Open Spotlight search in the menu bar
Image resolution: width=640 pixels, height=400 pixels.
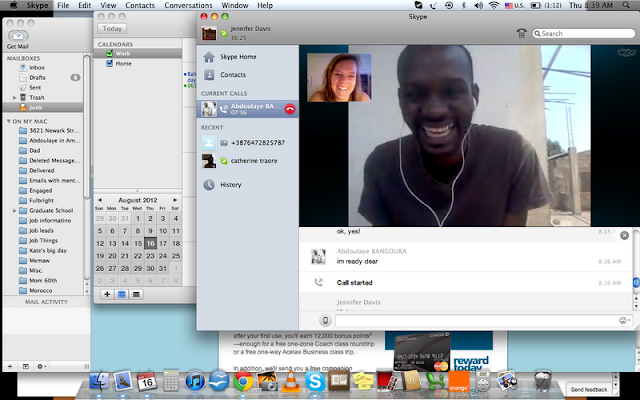626,5
